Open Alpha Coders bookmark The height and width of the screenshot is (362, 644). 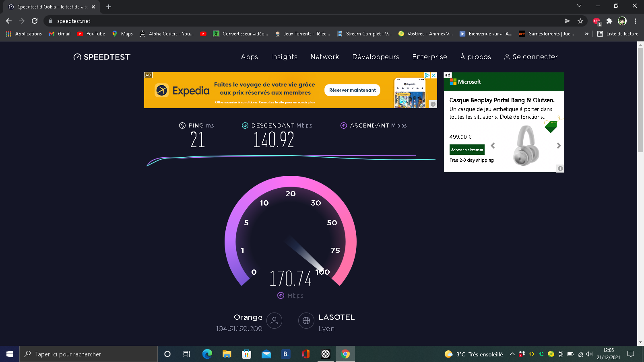(x=167, y=34)
